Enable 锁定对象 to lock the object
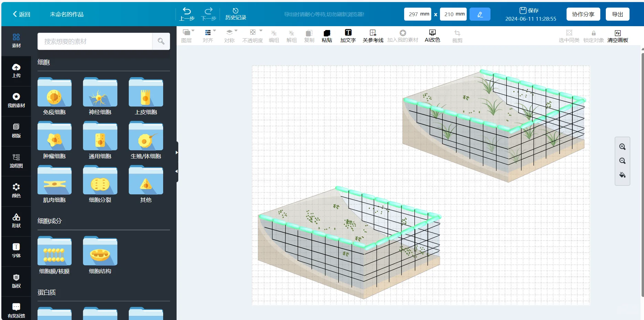 [x=593, y=35]
